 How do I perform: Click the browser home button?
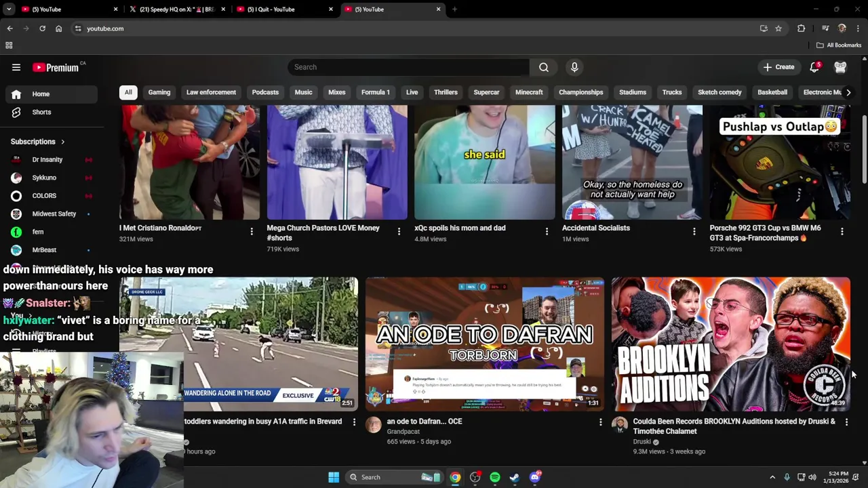coord(58,28)
